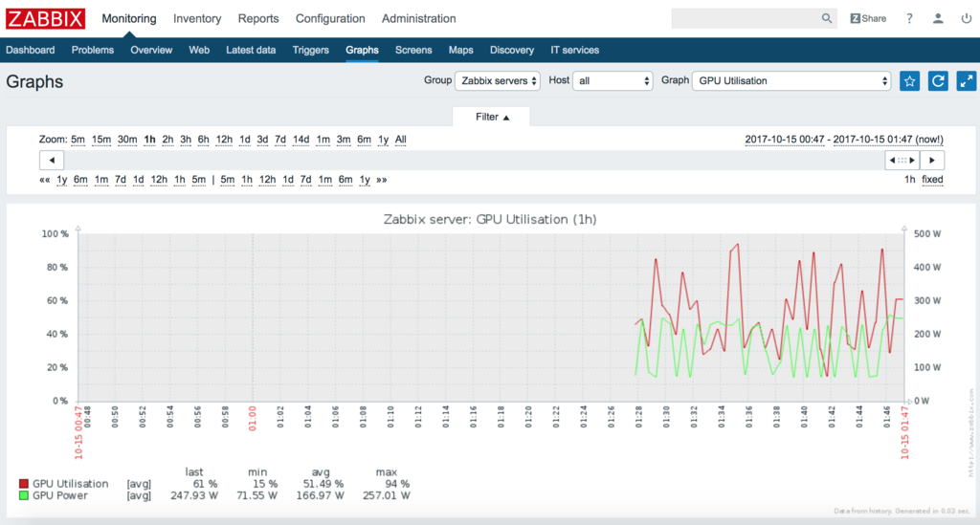This screenshot has width=980, height=525.
Task: Go to the Overview tab
Action: [x=151, y=50]
